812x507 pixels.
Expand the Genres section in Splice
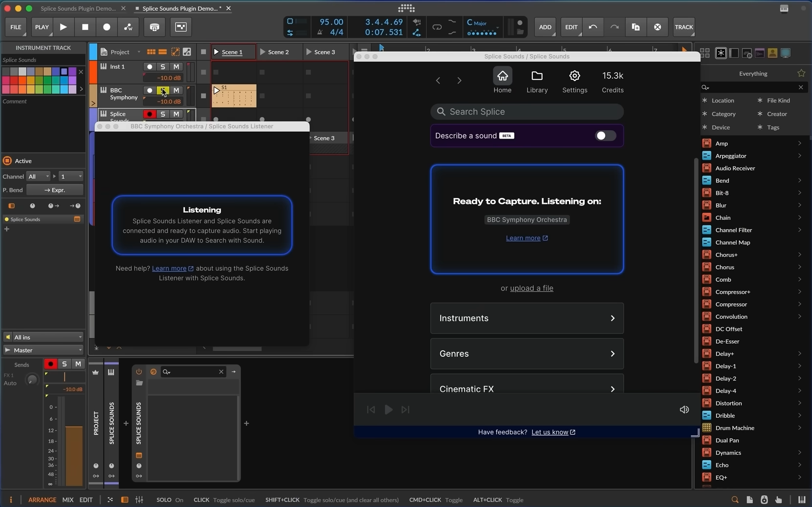[527, 354]
